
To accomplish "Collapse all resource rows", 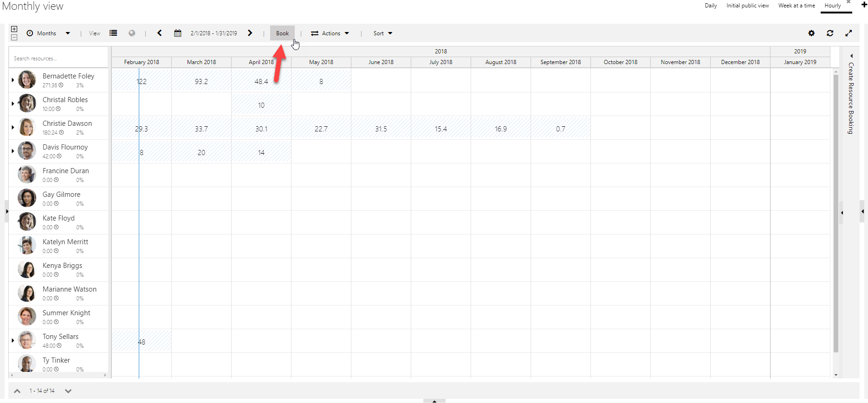I will [14, 38].
